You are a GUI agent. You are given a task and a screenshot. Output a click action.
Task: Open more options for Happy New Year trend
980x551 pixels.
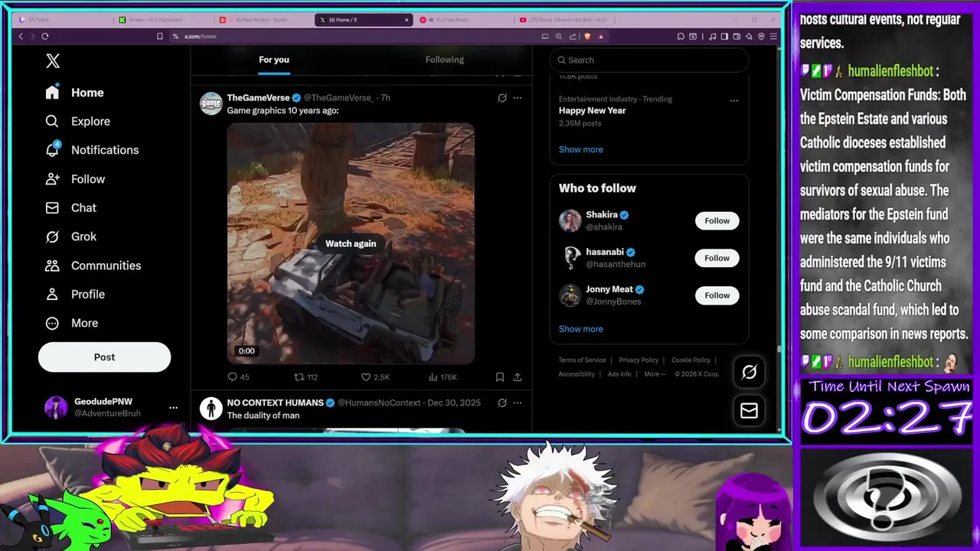[733, 100]
